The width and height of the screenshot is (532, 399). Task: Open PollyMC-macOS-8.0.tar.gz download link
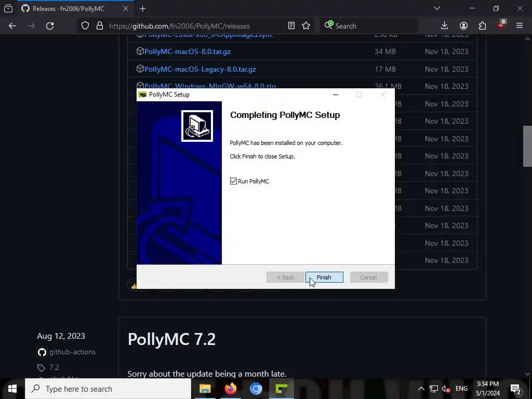tap(187, 51)
